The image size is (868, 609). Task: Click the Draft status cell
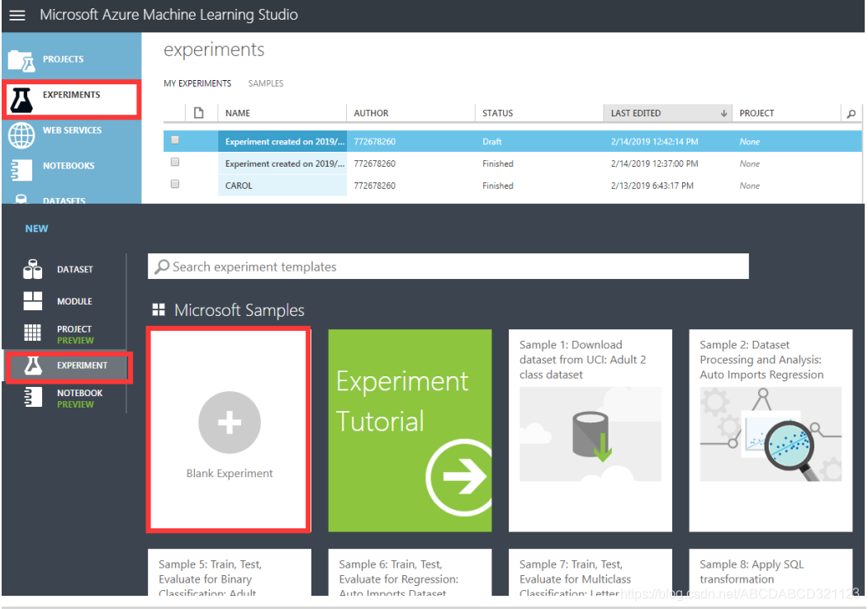[491, 142]
